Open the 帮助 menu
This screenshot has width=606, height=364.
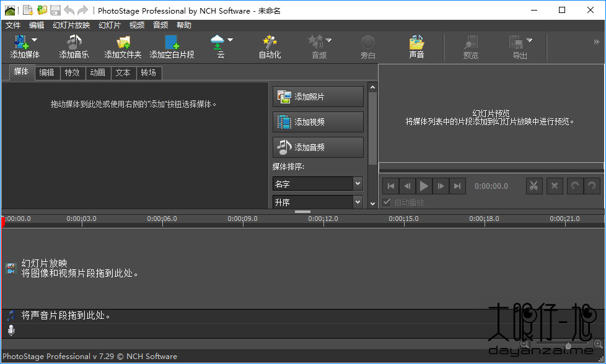tap(184, 25)
